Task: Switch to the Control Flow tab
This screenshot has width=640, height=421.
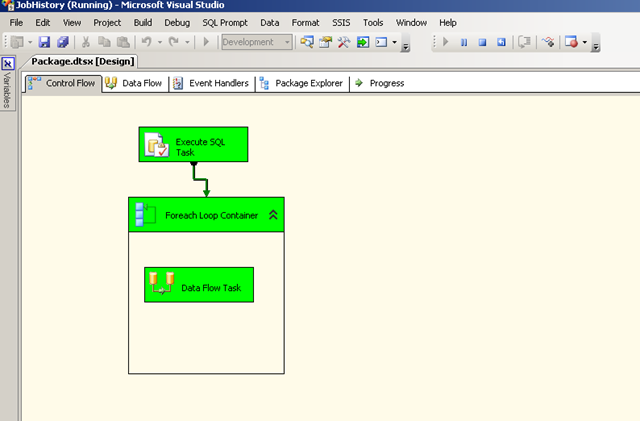Action: 64,83
